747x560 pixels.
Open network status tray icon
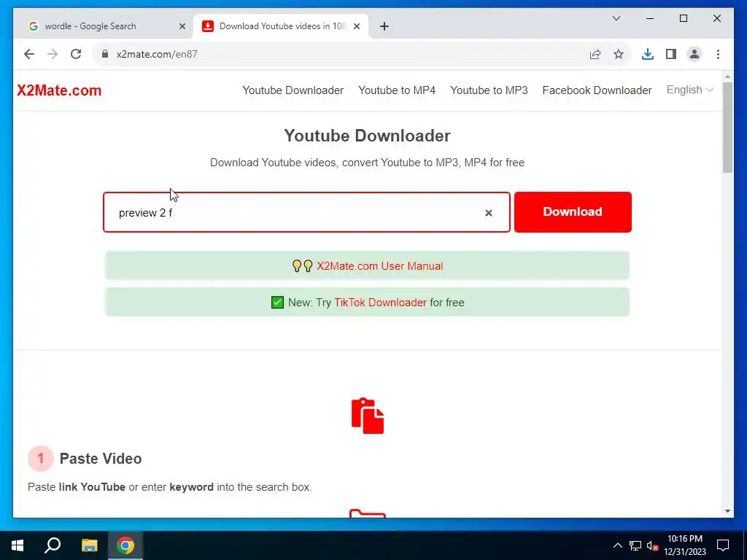point(635,545)
